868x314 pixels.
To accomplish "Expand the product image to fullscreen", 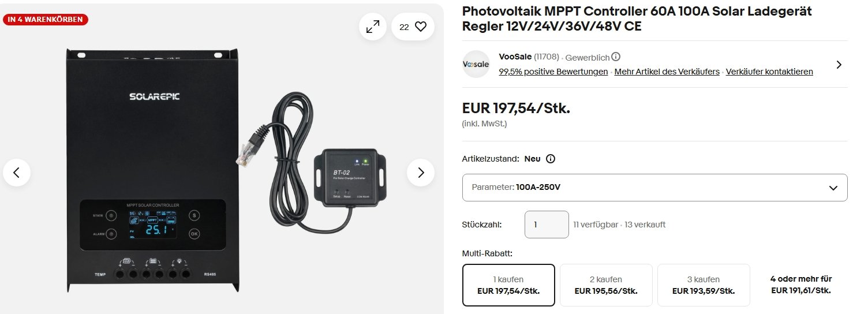I will pos(373,27).
